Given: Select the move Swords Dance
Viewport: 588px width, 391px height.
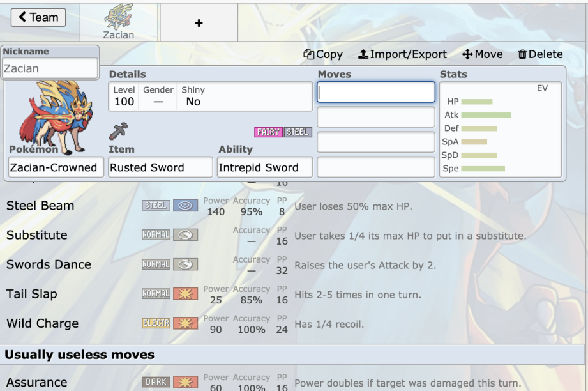Looking at the screenshot, I should (49, 264).
